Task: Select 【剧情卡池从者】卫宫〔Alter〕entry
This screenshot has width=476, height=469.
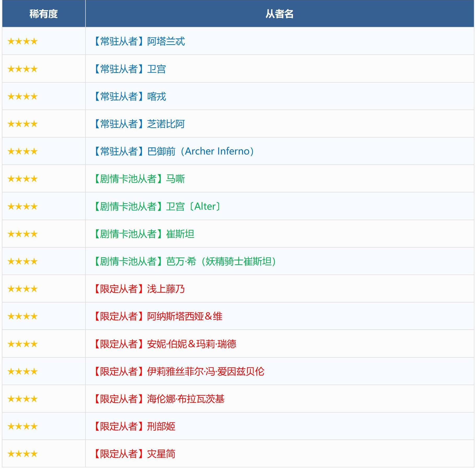Action: click(157, 207)
